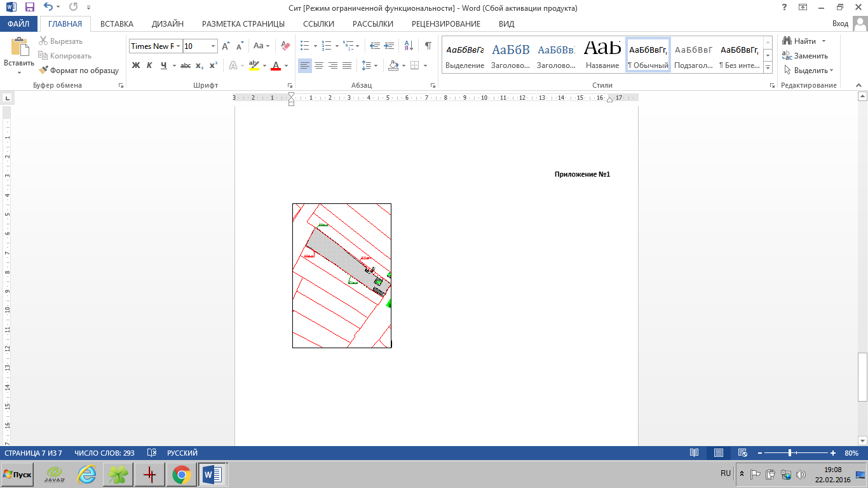Center the text alignment
The image size is (868, 488).
coord(319,65)
